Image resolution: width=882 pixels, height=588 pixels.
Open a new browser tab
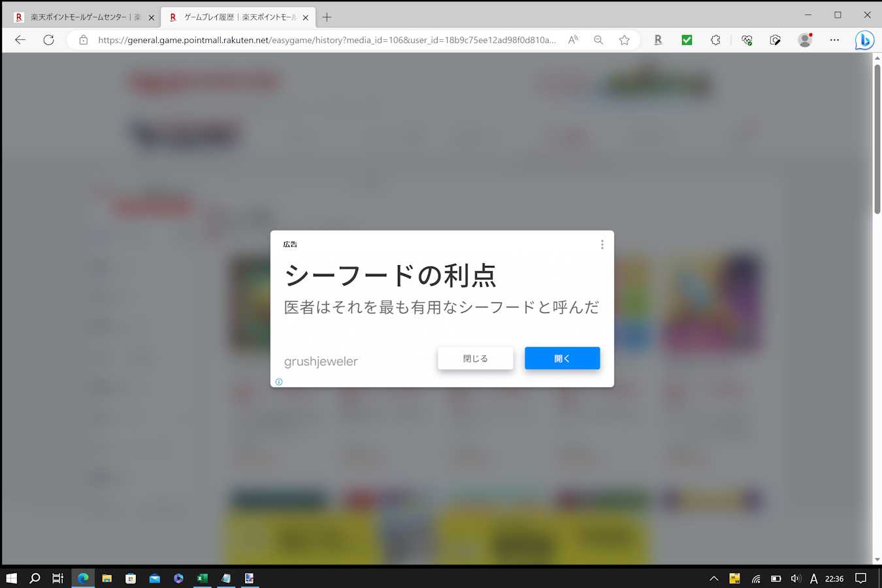[327, 17]
